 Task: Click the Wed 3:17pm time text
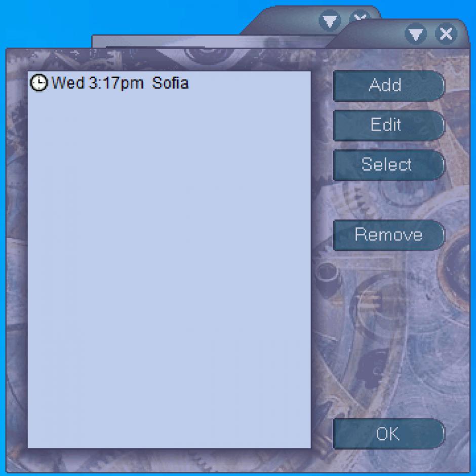tap(97, 83)
